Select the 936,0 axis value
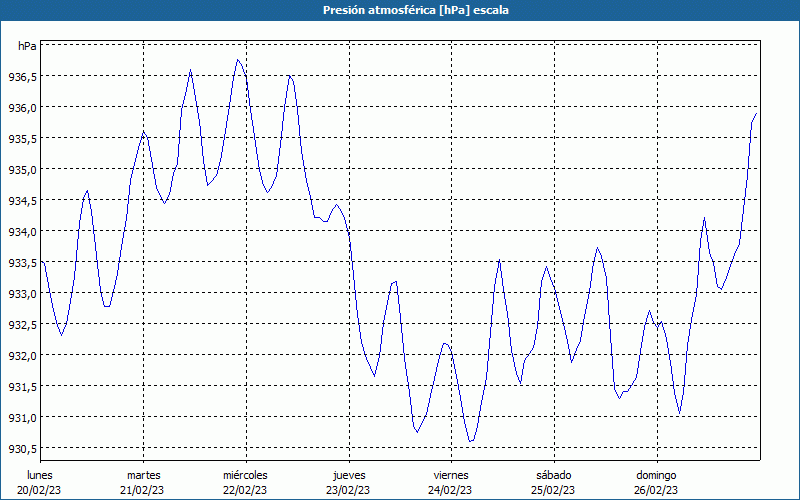 (22, 108)
